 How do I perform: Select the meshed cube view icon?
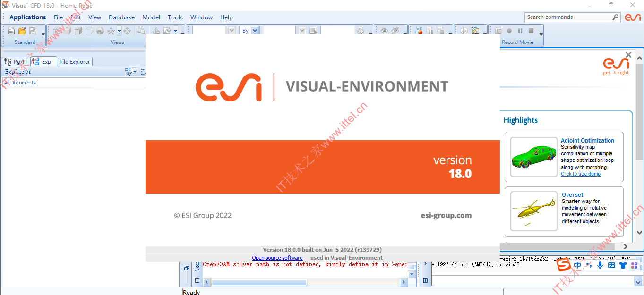(x=78, y=31)
